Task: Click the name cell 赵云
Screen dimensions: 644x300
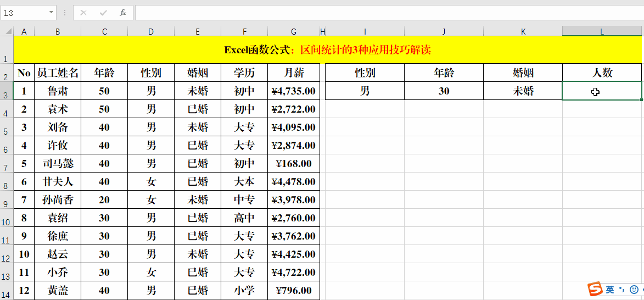Action: pyautogui.click(x=58, y=254)
